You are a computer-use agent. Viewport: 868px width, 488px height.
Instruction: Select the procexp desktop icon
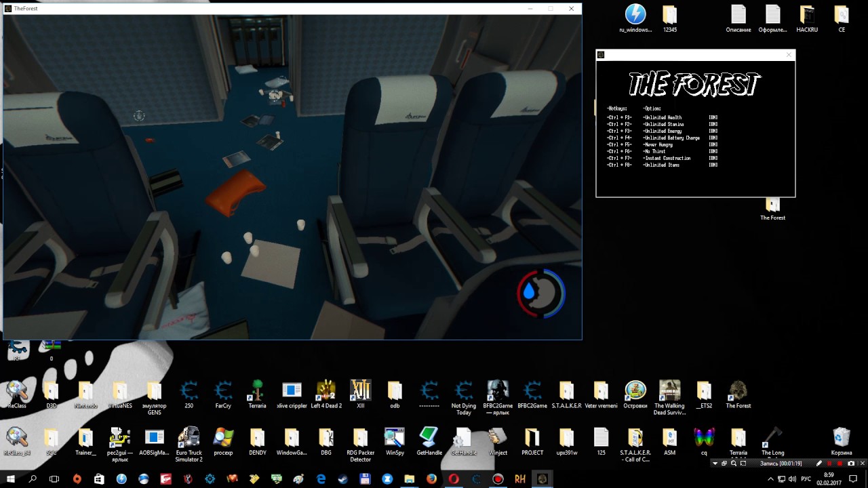tap(223, 441)
